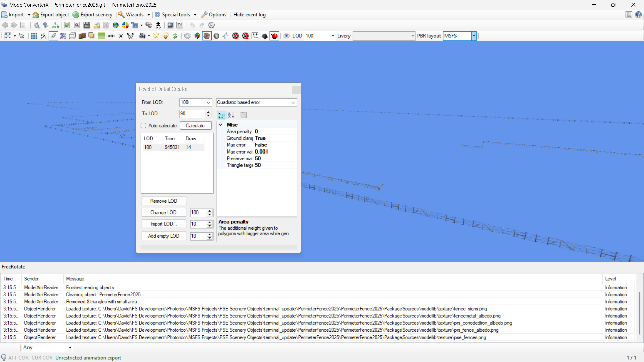Screen dimensions: 644x362
Task: Click the globe icon in toolbar
Action: tap(116, 25)
